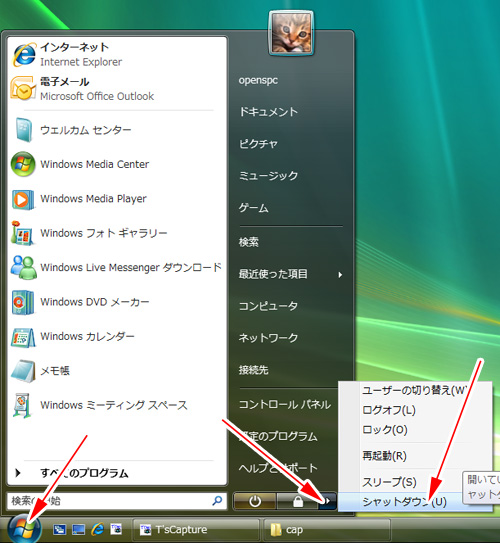Expand 最近使った項目 submenu arrow
The height and width of the screenshot is (543, 500).
coord(340,275)
